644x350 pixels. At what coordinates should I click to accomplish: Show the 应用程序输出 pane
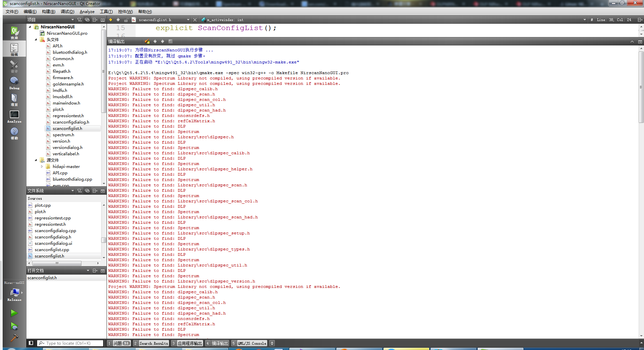point(187,343)
